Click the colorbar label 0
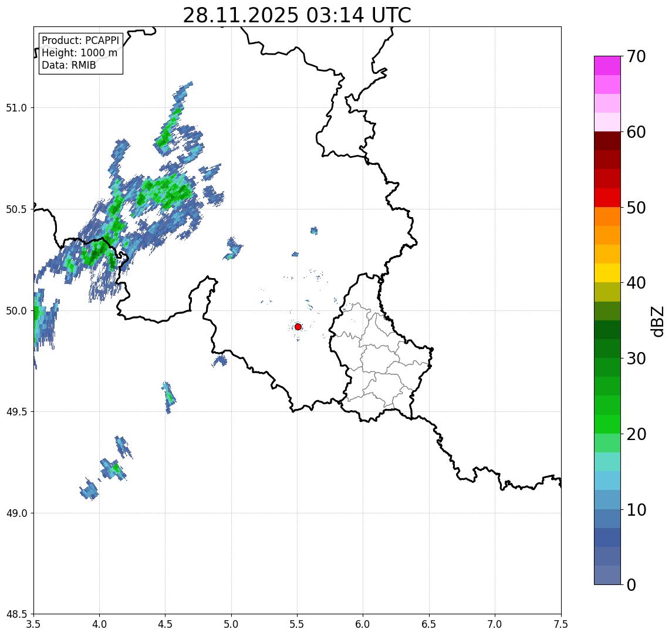The image size is (672, 636). [632, 584]
